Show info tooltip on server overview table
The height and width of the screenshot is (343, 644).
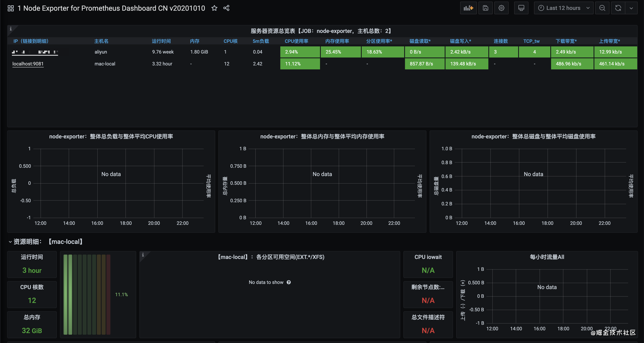coord(11,29)
